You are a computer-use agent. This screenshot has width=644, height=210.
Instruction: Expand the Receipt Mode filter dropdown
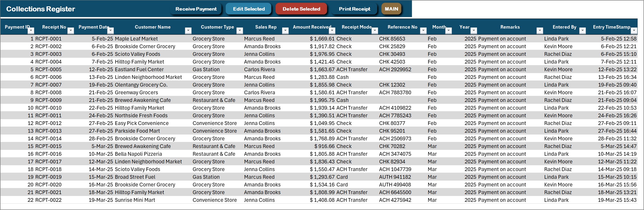pos(375,31)
